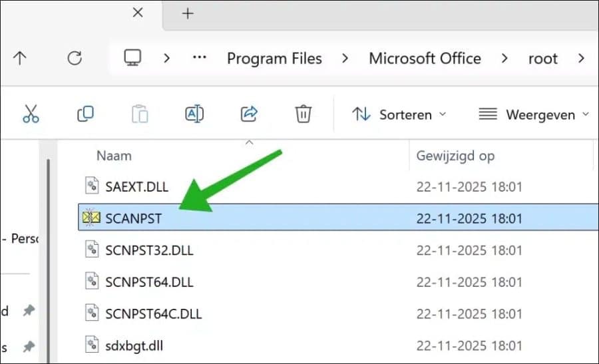Click the This PC monitor icon
This screenshot has width=599, height=364.
pyautogui.click(x=132, y=59)
